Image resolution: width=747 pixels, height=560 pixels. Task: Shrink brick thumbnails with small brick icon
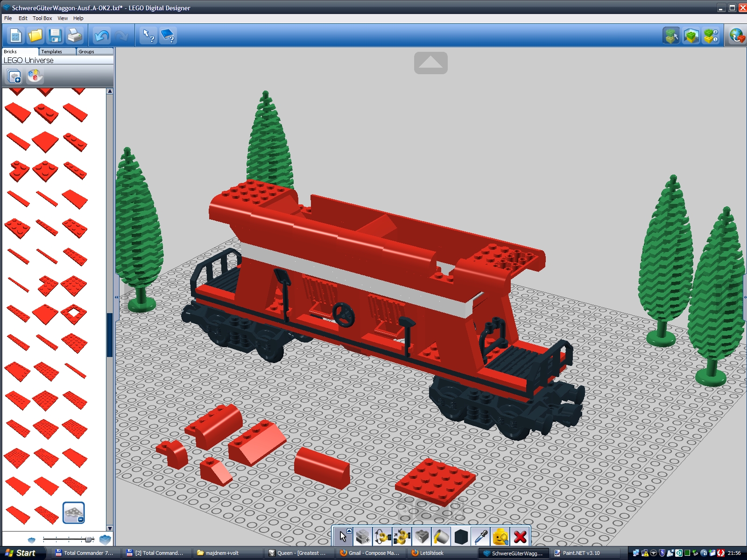pos(32,540)
